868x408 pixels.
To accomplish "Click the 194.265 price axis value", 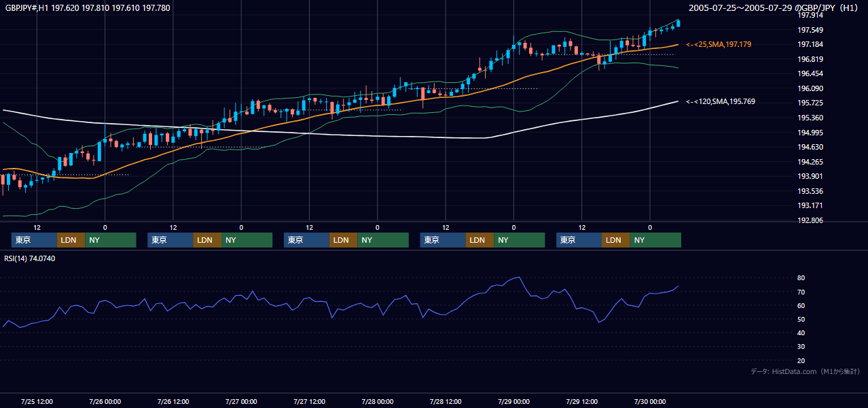I will [x=811, y=162].
